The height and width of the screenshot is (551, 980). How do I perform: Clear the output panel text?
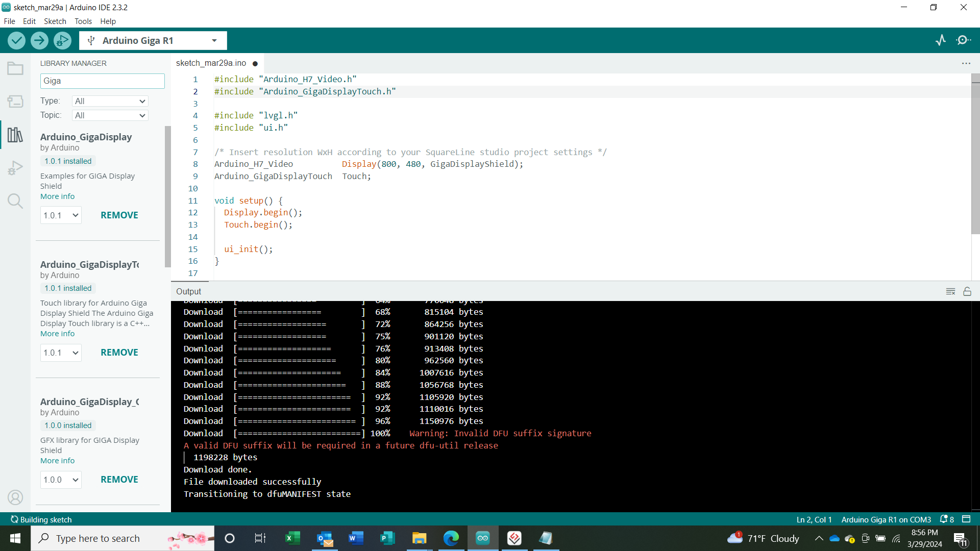pyautogui.click(x=950, y=291)
